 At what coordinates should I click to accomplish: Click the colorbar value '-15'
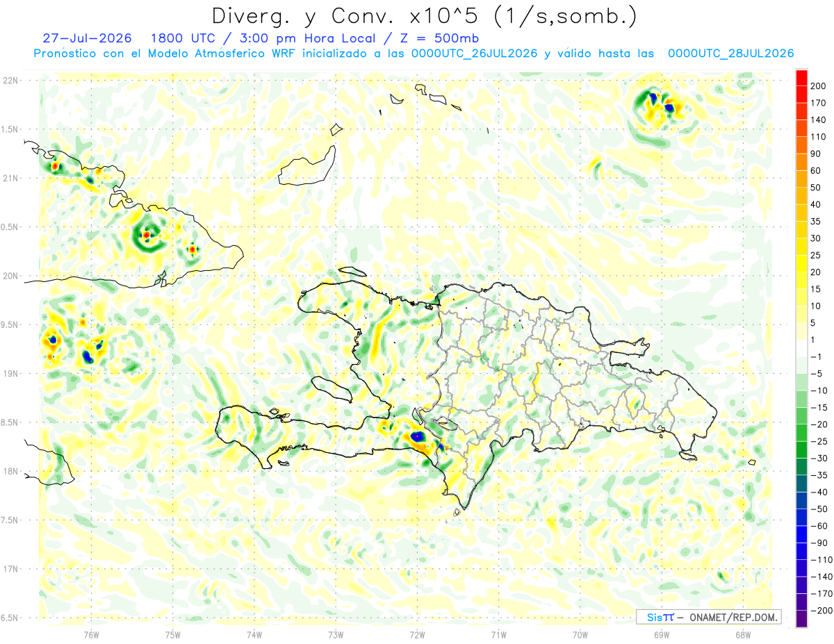click(819, 408)
